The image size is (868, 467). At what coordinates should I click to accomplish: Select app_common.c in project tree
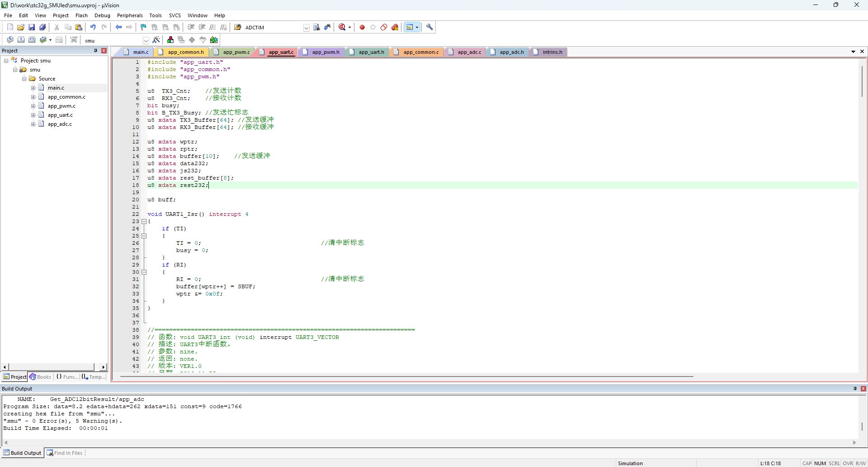[66, 97]
